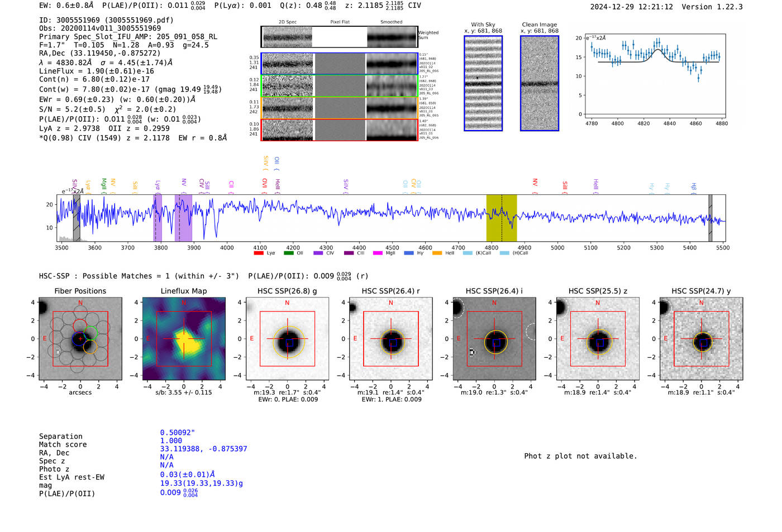This screenshot has width=782, height=532.
Task: Click the Separation value 0.50092"
Action: [x=178, y=433]
